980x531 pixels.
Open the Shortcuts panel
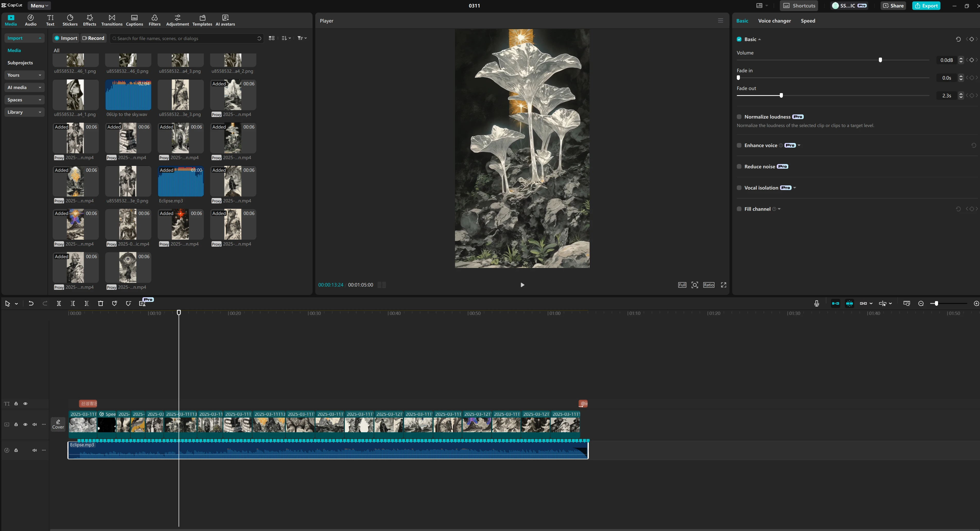[x=799, y=6]
